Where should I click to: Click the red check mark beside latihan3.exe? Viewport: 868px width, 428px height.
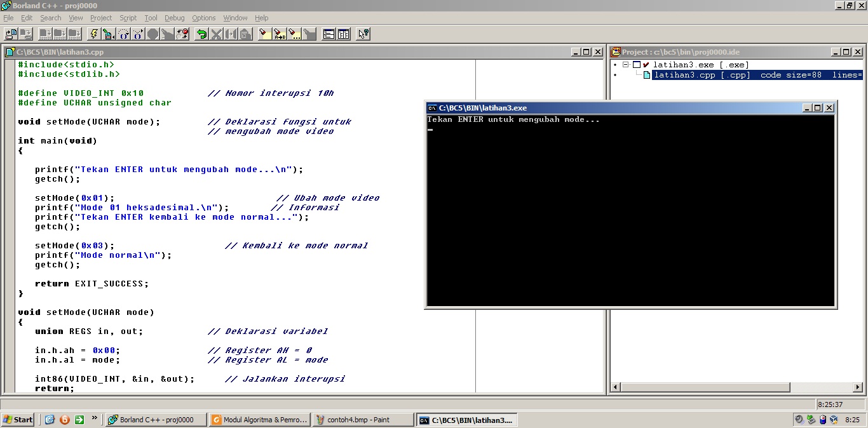(646, 65)
